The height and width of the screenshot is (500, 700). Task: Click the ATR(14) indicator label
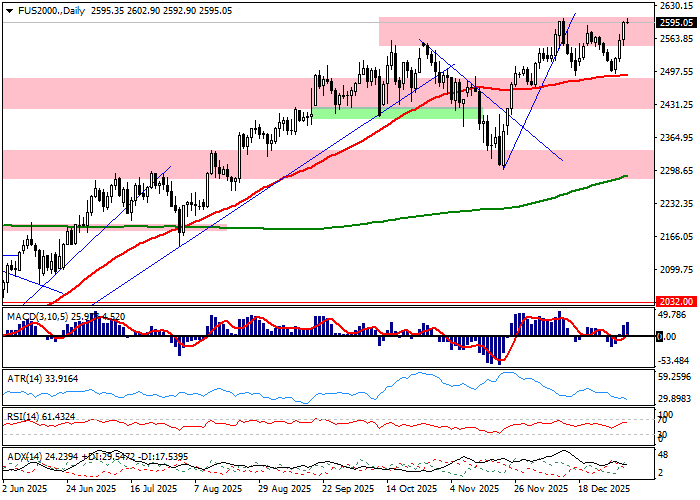click(x=25, y=379)
